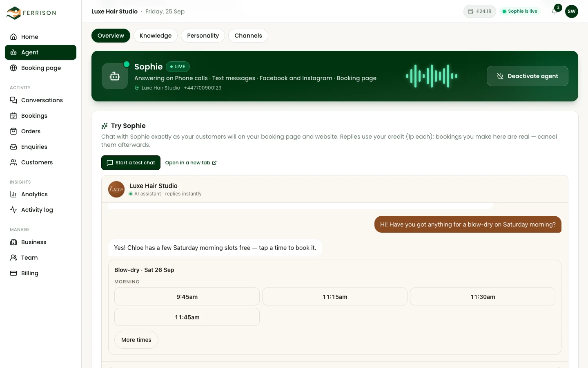Viewport: 588px width, 368px height.
Task: Open the Analytics sidebar item
Action: click(x=40, y=194)
